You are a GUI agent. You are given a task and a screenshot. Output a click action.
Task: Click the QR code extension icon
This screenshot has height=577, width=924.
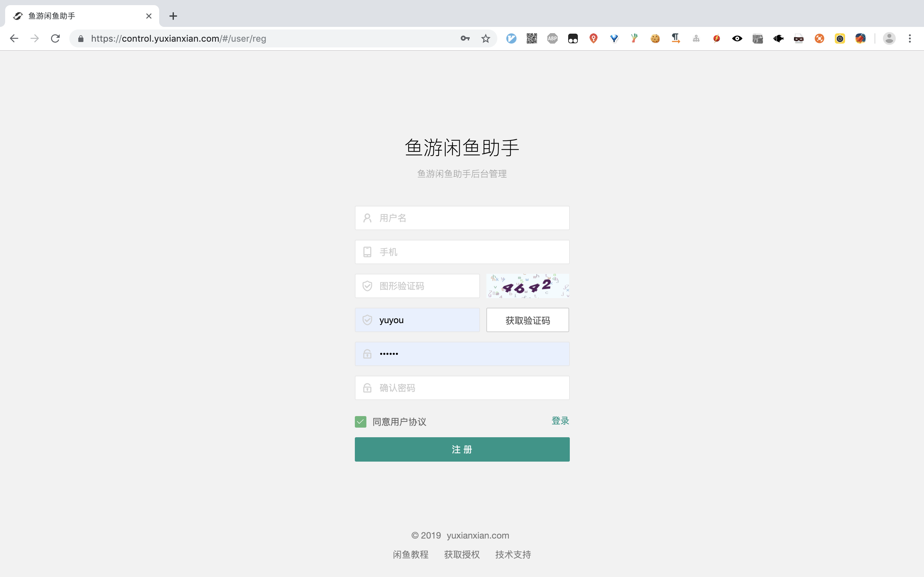tap(532, 38)
